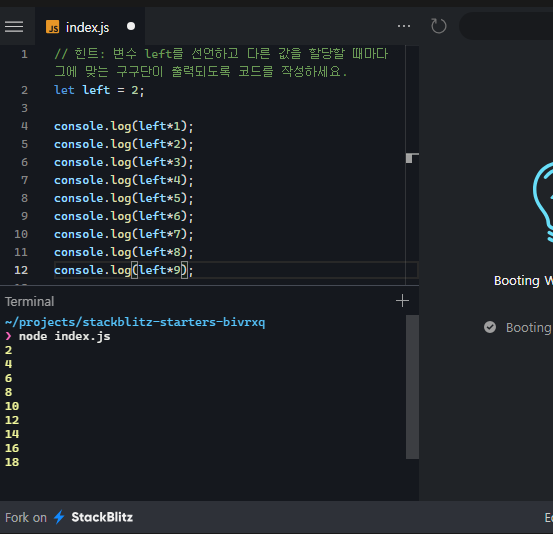Add a new terminal with plus icon
Image resolution: width=553 pixels, height=534 pixels.
click(402, 301)
